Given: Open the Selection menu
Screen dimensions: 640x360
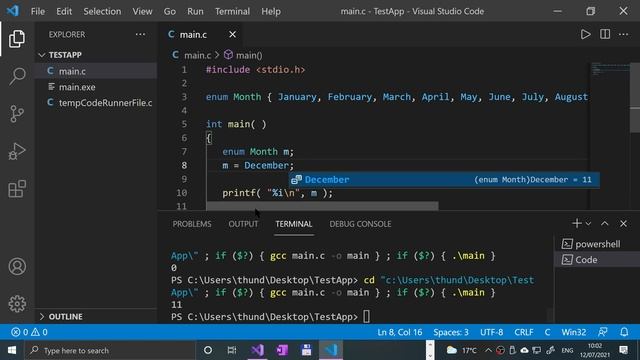Looking at the screenshot, I should pyautogui.click(x=102, y=11).
